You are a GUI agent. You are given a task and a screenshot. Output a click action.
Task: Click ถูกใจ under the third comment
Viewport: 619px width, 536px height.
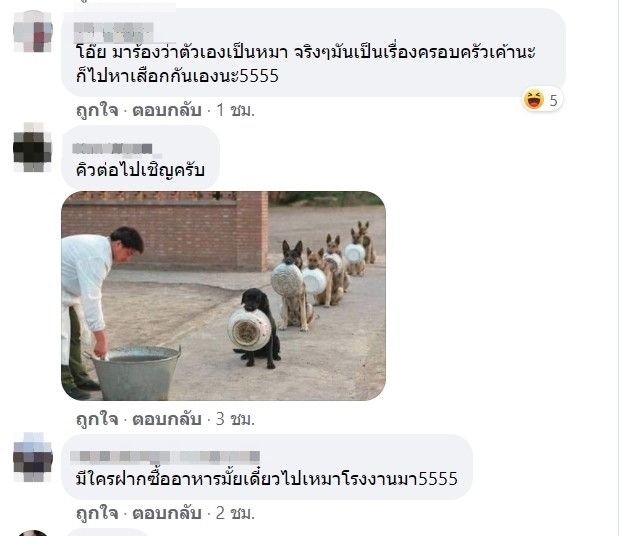click(97, 513)
